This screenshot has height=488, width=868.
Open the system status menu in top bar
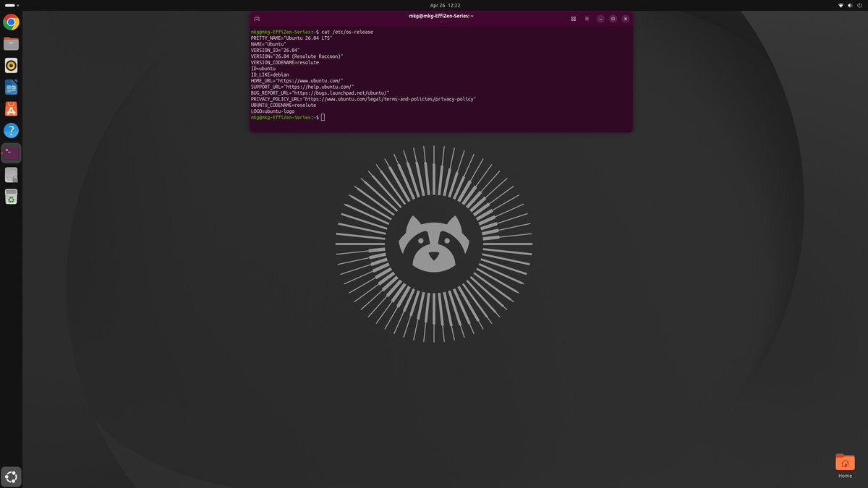tap(850, 5)
